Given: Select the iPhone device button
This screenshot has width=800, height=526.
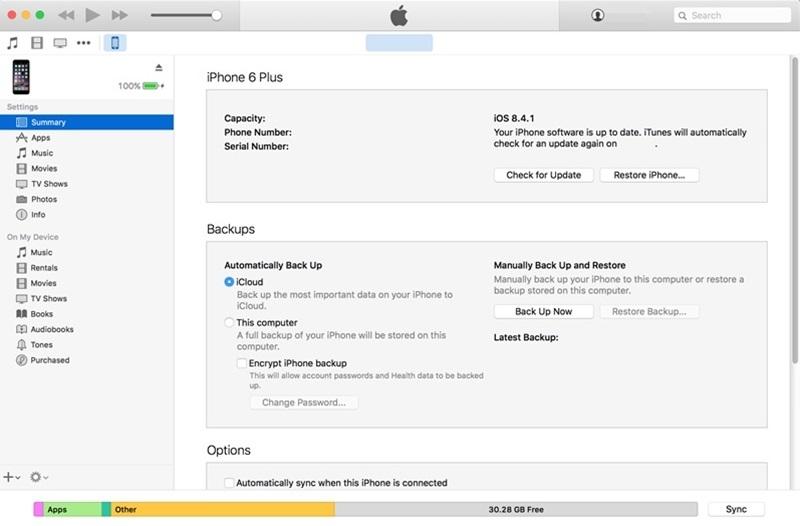Looking at the screenshot, I should [x=115, y=43].
